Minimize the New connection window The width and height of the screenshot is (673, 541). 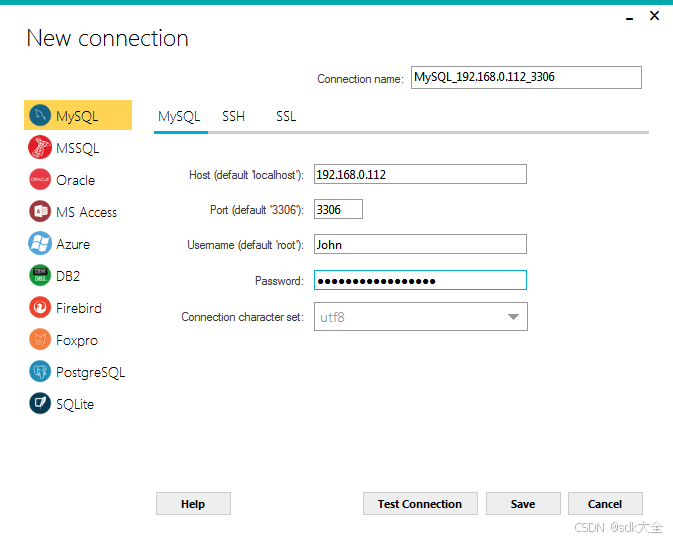pyautogui.click(x=630, y=17)
